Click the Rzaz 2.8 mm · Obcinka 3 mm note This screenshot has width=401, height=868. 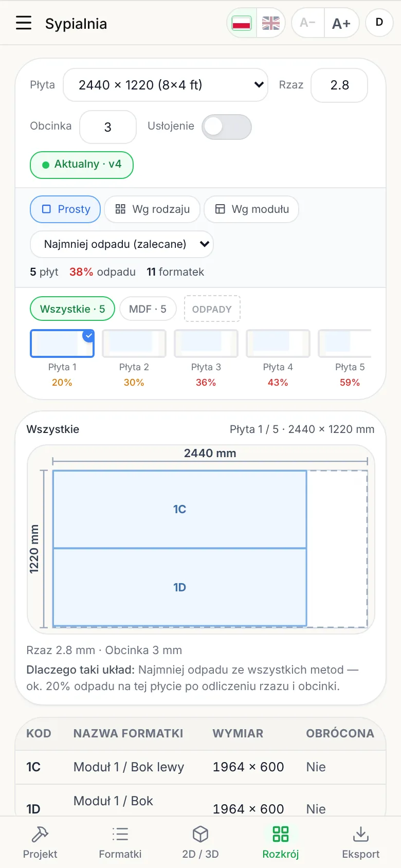[x=104, y=650]
